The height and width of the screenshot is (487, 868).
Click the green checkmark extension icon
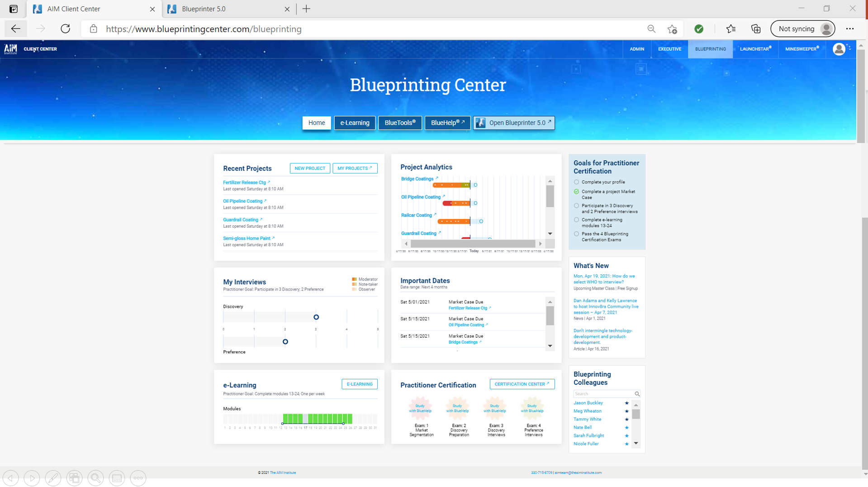coord(699,29)
